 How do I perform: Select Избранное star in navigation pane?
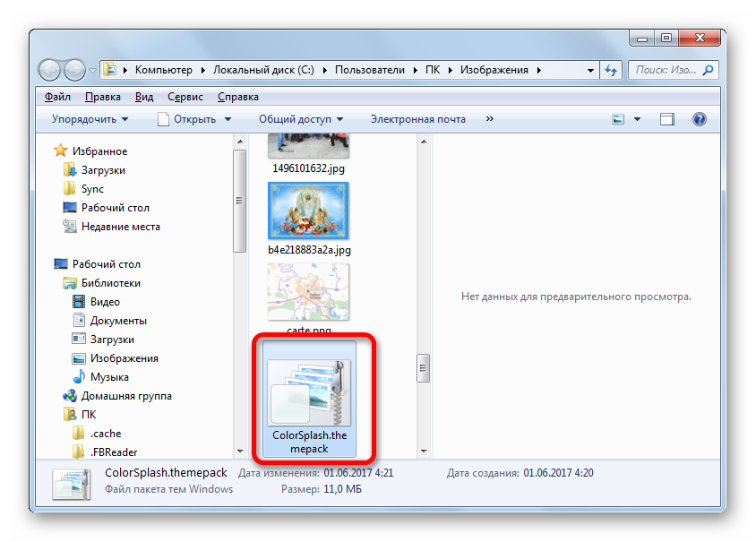pyautogui.click(x=61, y=151)
